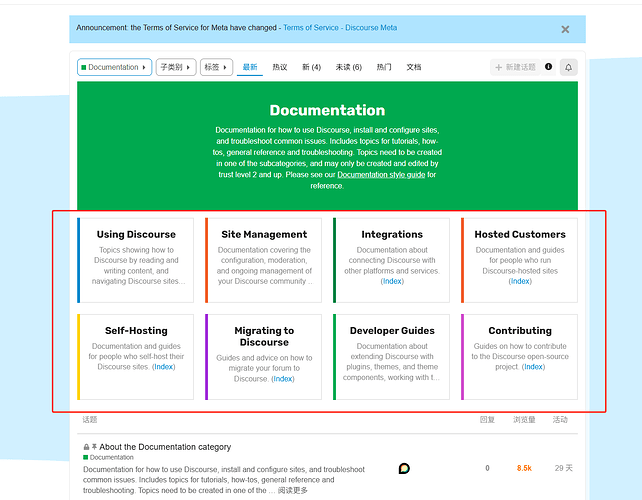Click the 话题 column header
The height and width of the screenshot is (500, 642).
pyautogui.click(x=90, y=419)
